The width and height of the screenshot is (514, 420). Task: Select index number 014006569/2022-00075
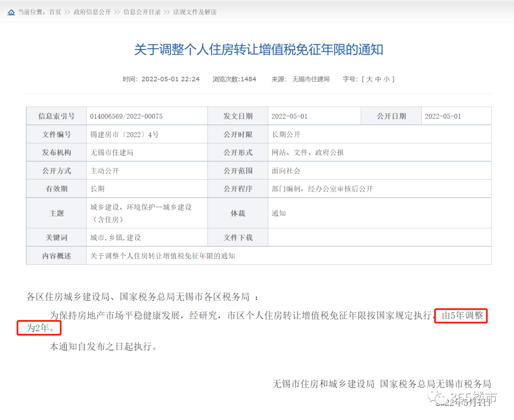point(126,116)
